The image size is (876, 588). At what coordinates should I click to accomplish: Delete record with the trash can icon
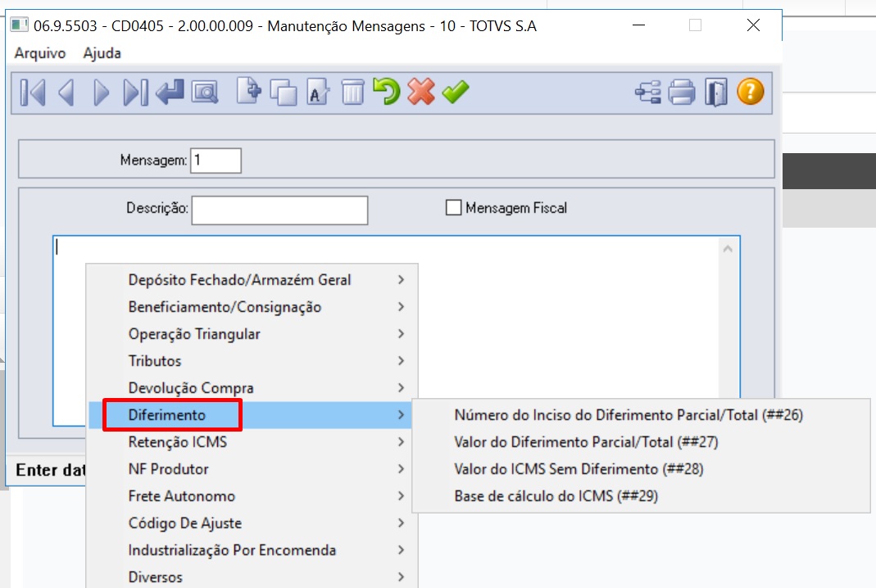352,93
